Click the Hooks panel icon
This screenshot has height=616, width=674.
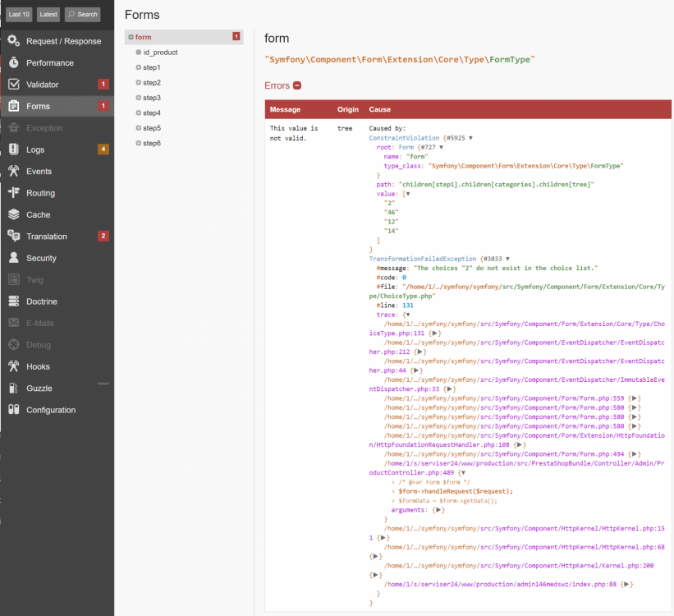click(14, 366)
